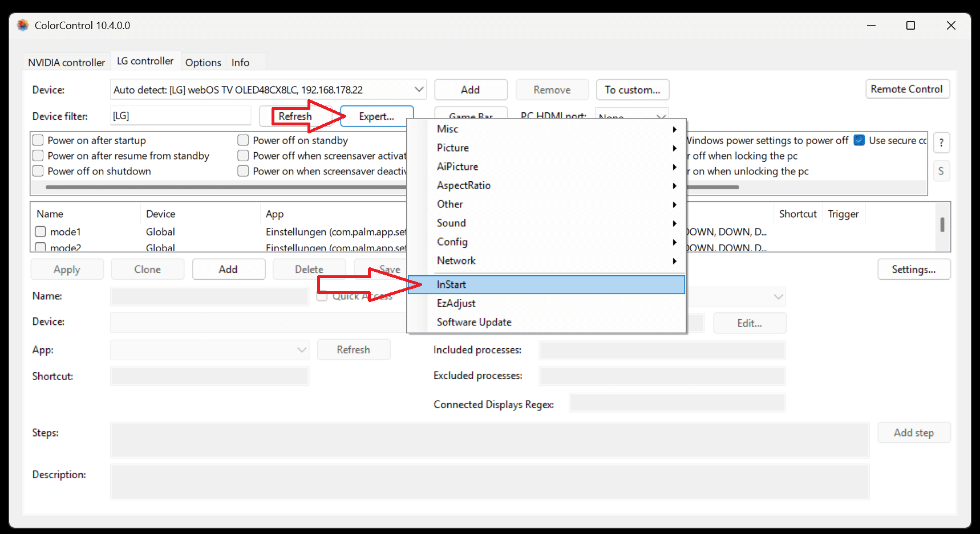
Task: Sort presets by the Name column header
Action: coord(86,214)
